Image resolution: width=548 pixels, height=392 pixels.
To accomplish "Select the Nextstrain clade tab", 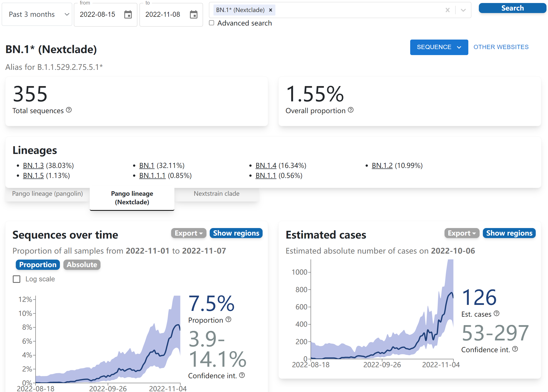I will click(216, 194).
